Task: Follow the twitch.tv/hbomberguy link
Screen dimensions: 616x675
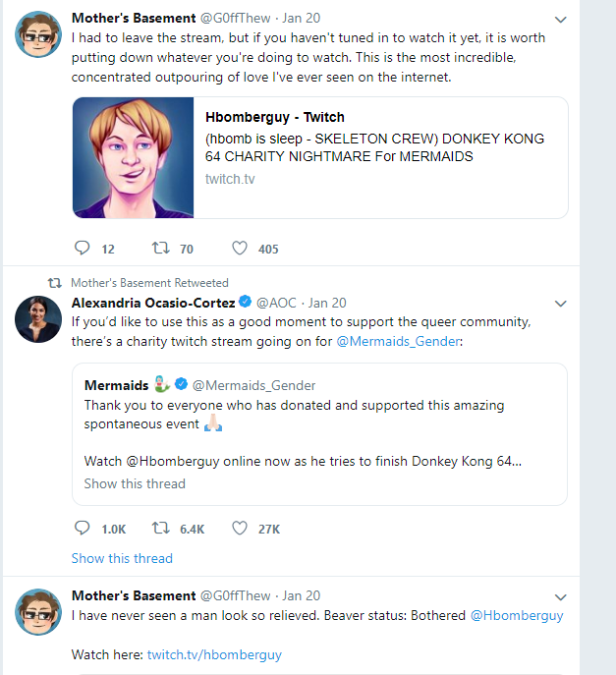Action: pos(214,654)
